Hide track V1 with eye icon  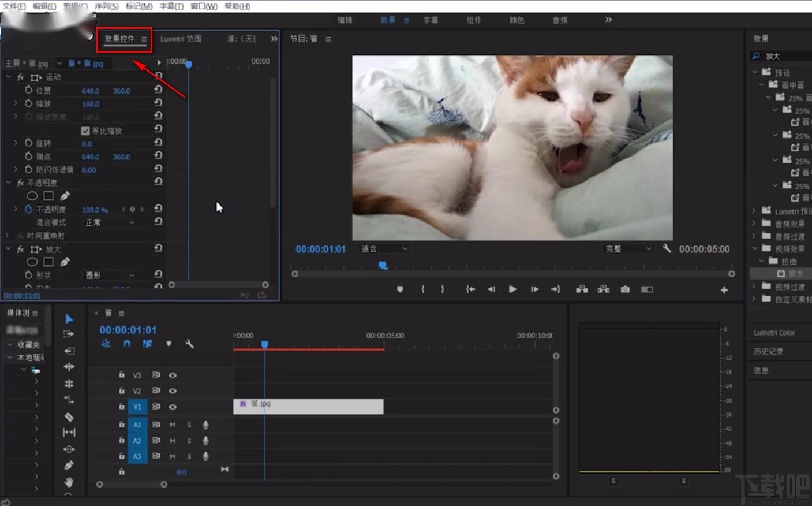[173, 407]
